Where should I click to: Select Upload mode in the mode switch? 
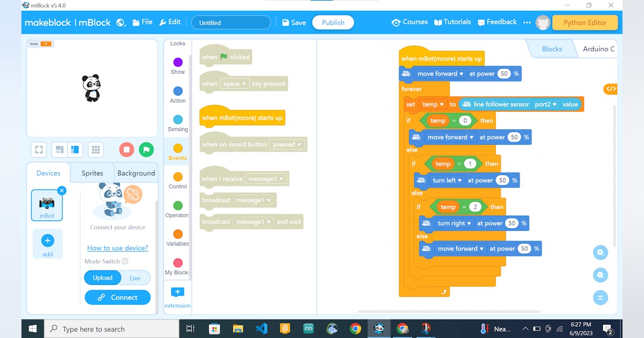pos(102,277)
